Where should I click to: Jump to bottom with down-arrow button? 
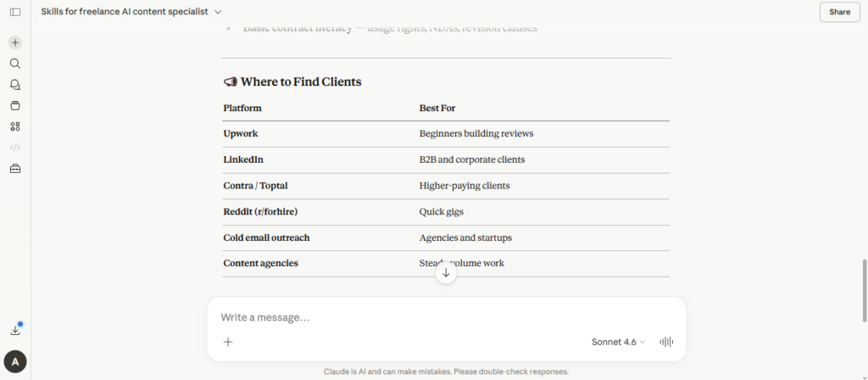446,273
